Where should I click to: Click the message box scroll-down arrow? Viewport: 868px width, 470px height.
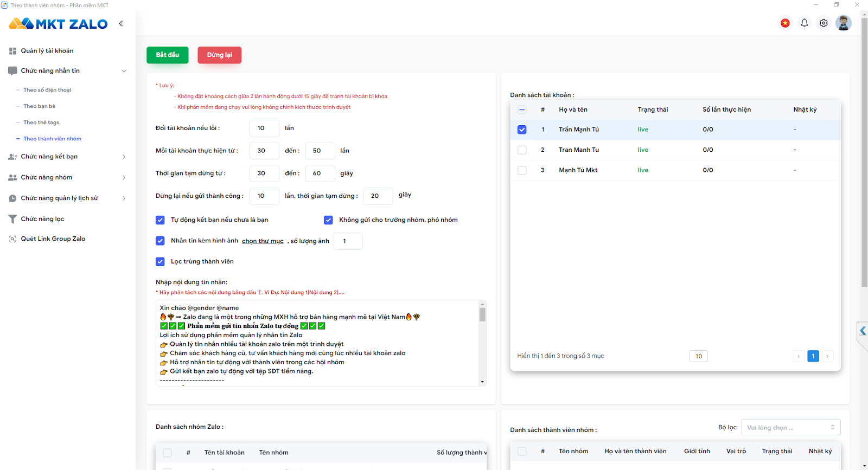point(482,382)
